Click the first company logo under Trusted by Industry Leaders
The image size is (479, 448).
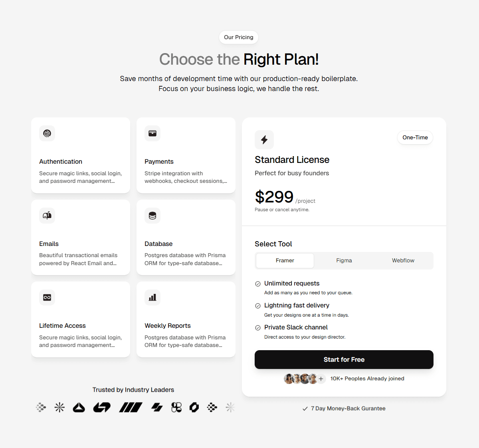coord(41,407)
